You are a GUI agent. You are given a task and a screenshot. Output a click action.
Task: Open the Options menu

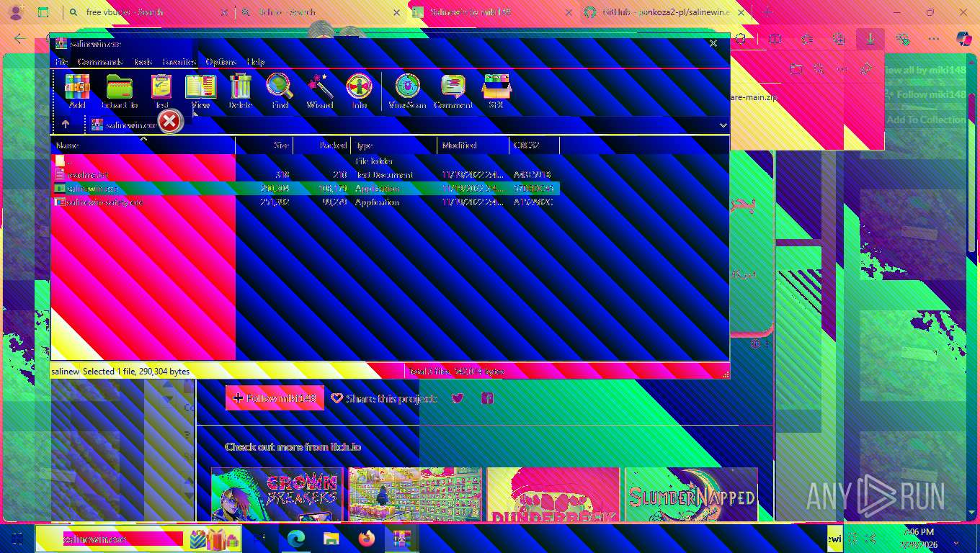(221, 62)
